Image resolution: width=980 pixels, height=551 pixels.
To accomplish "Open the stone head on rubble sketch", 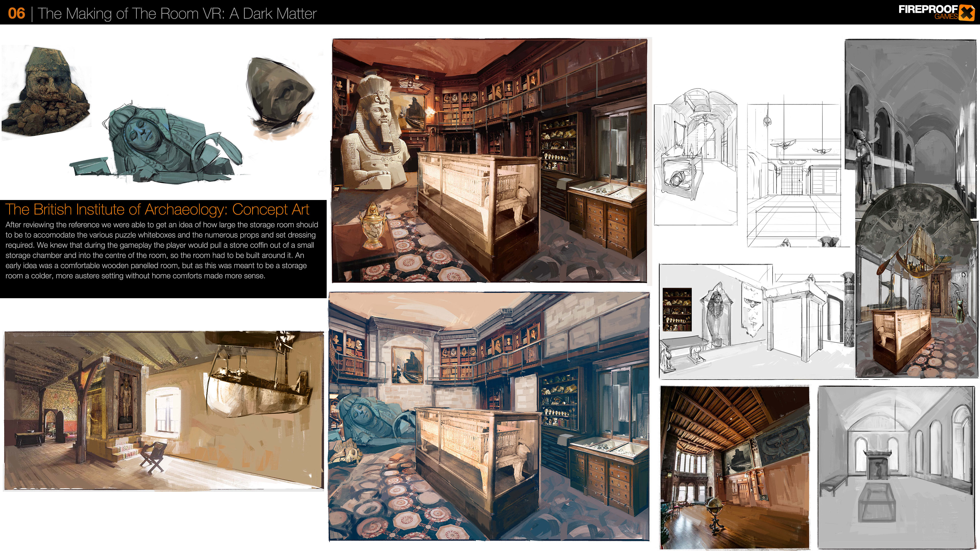I will 46,92.
